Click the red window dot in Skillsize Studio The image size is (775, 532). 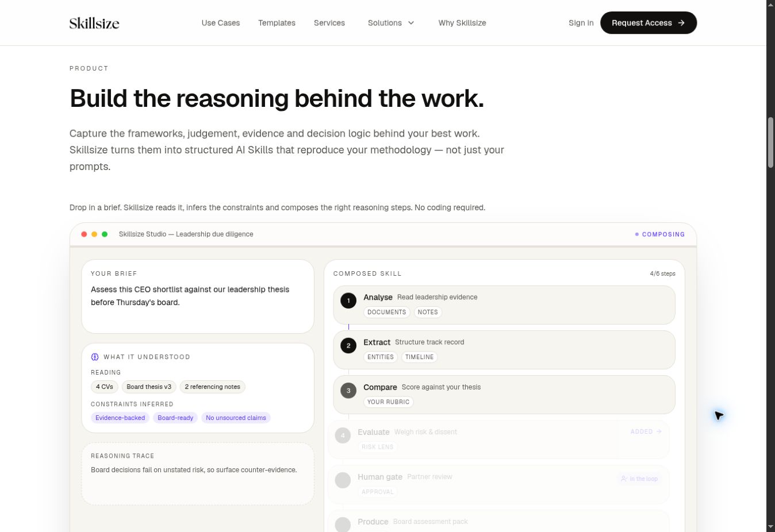pos(84,234)
